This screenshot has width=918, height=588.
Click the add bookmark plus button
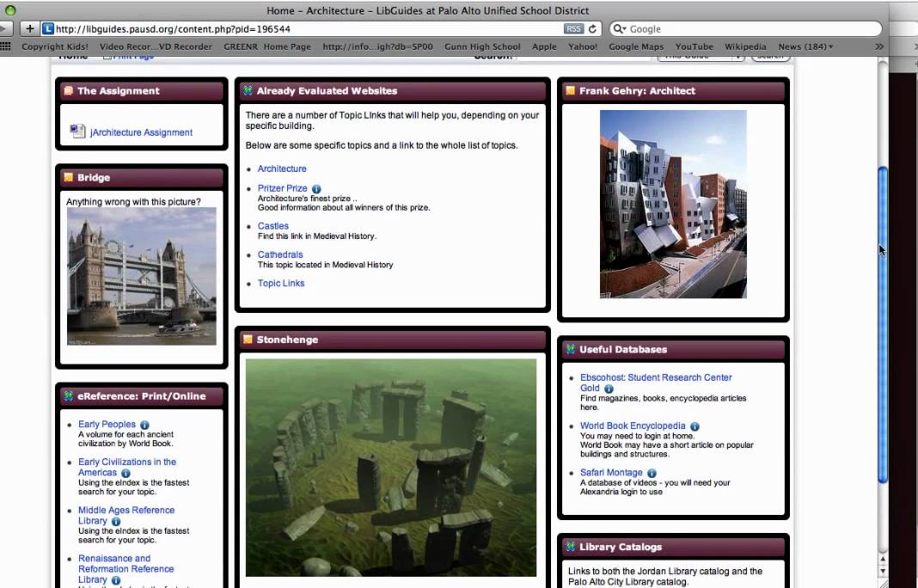pyautogui.click(x=30, y=28)
